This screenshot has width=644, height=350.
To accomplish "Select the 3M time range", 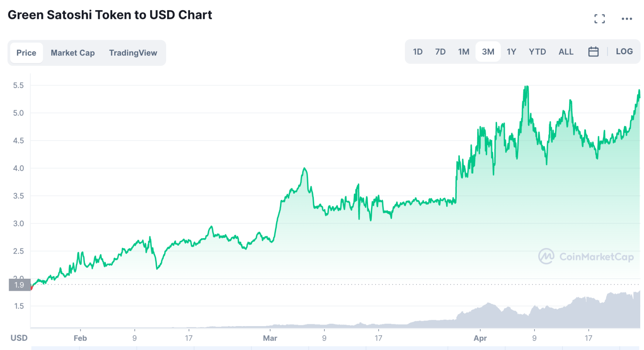I will point(488,52).
